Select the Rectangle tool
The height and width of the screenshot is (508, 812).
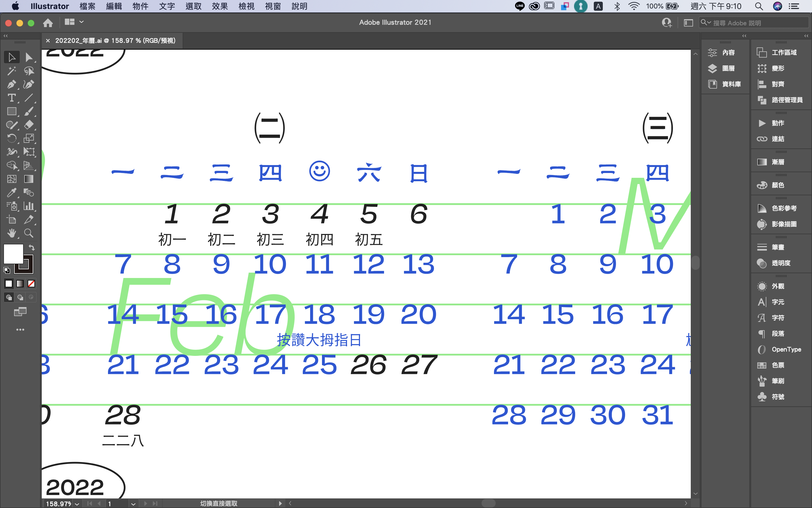(x=12, y=111)
